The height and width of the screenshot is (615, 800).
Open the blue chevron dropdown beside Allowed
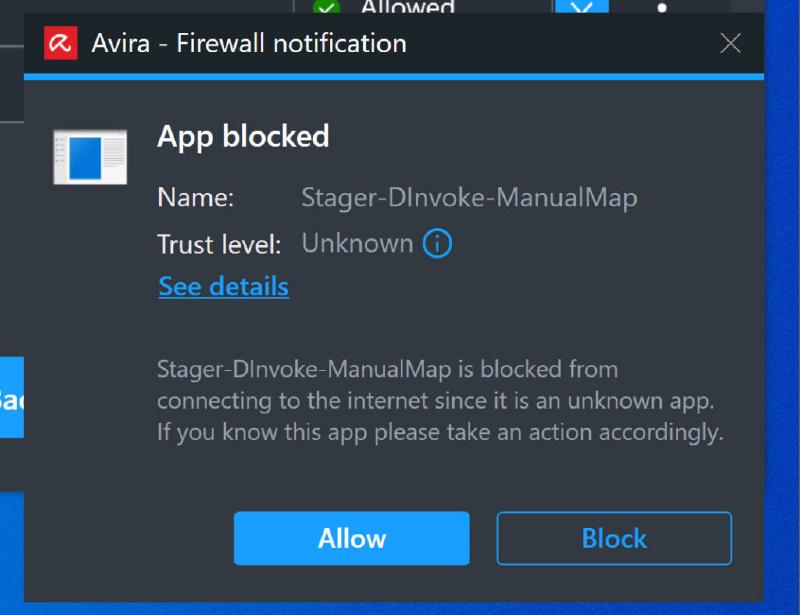(582, 7)
